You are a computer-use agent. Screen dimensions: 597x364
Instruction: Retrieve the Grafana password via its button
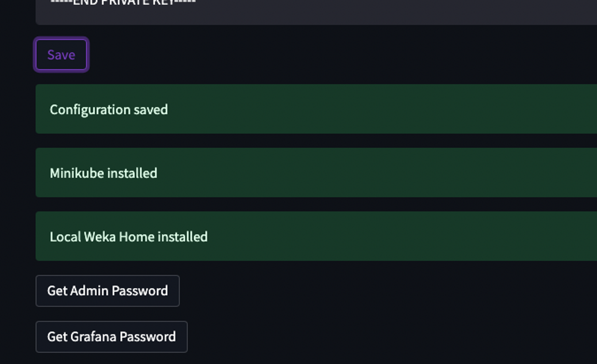[x=111, y=337]
